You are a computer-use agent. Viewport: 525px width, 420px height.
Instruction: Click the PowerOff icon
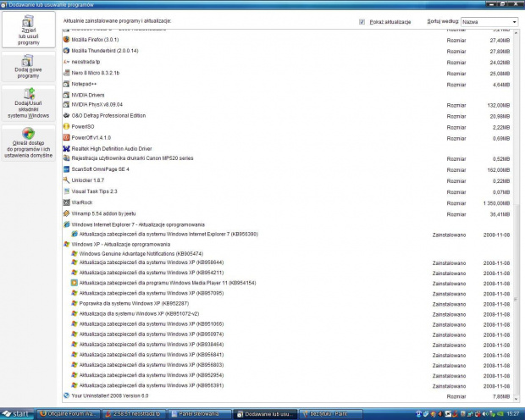point(66,138)
